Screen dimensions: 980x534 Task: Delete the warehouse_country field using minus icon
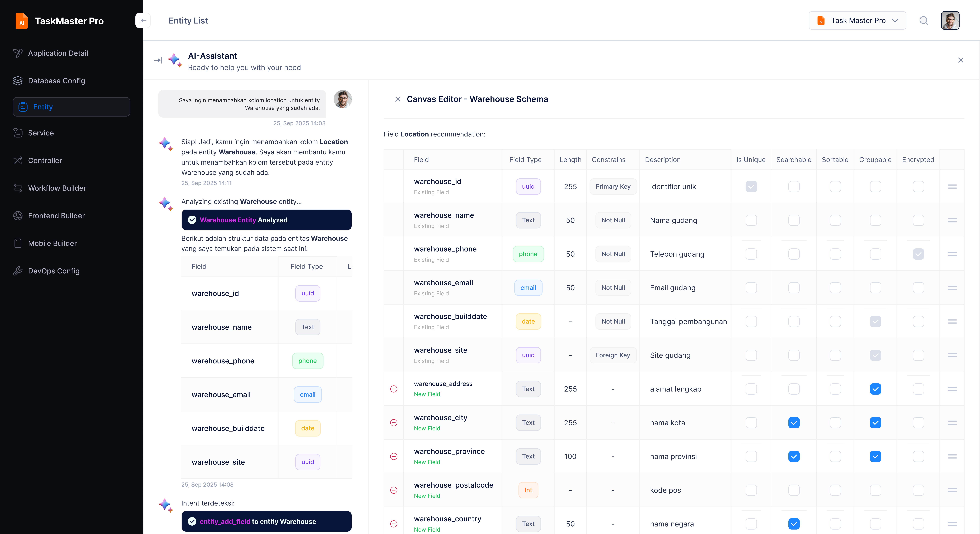[394, 524]
